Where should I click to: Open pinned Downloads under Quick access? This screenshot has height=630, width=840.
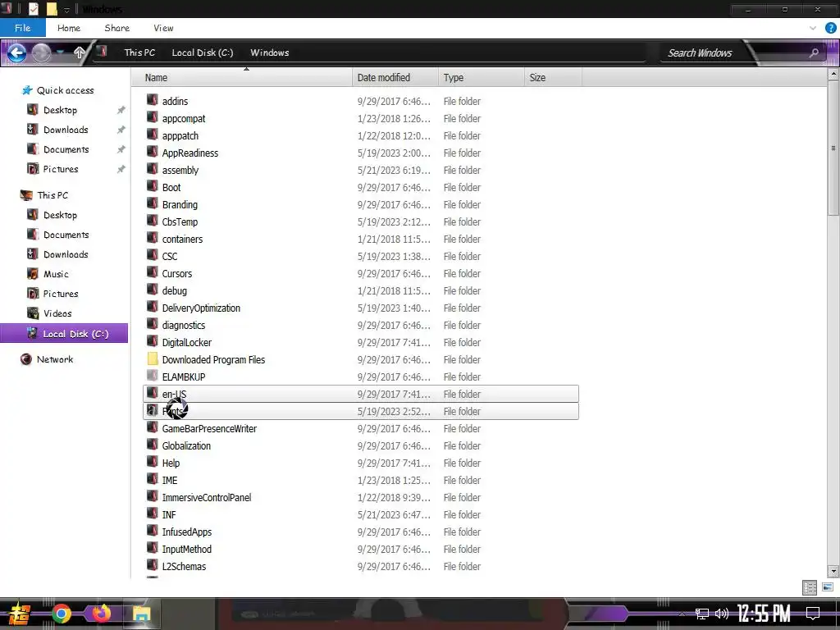click(x=66, y=130)
